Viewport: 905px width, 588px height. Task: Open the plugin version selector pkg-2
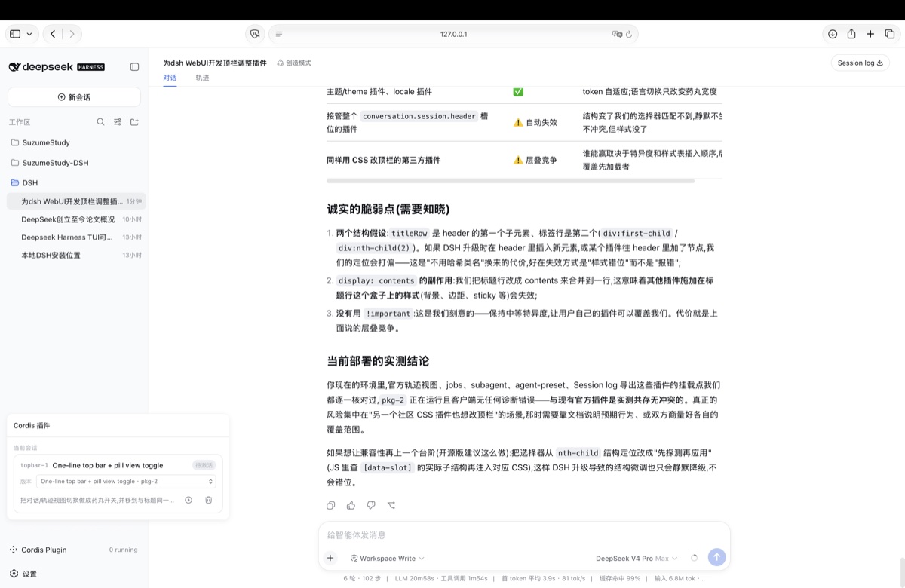[126, 481]
